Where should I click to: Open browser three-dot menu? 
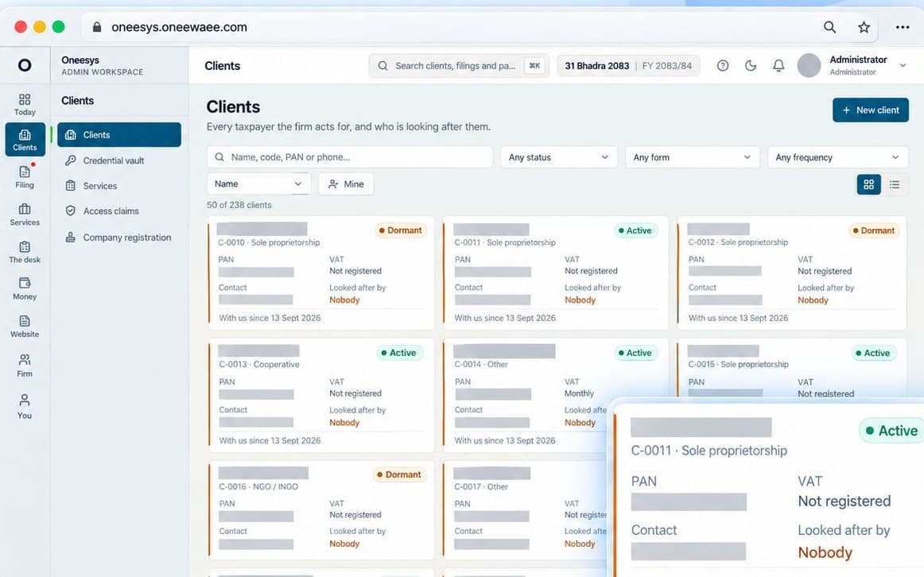pos(903,27)
